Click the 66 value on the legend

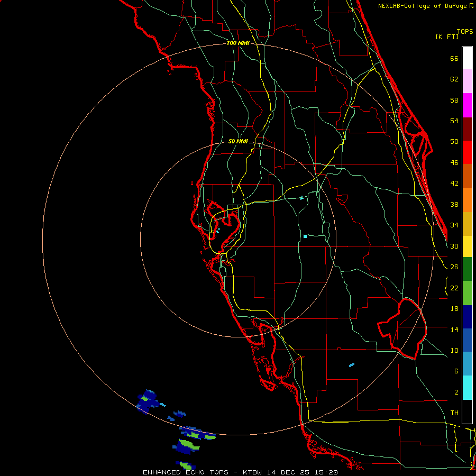point(454,58)
